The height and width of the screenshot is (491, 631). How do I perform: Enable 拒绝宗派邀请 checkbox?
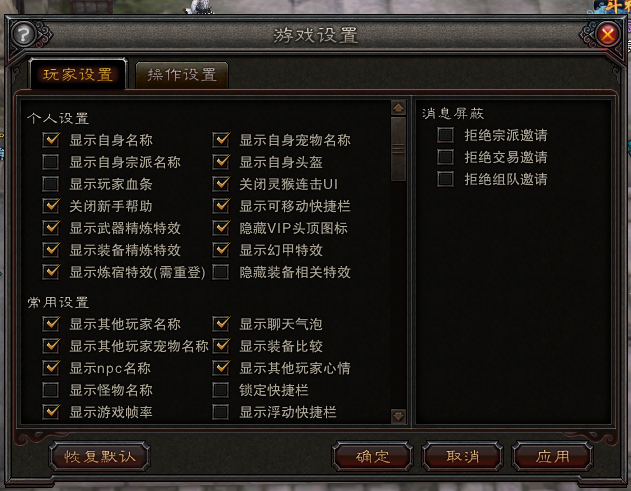445,135
